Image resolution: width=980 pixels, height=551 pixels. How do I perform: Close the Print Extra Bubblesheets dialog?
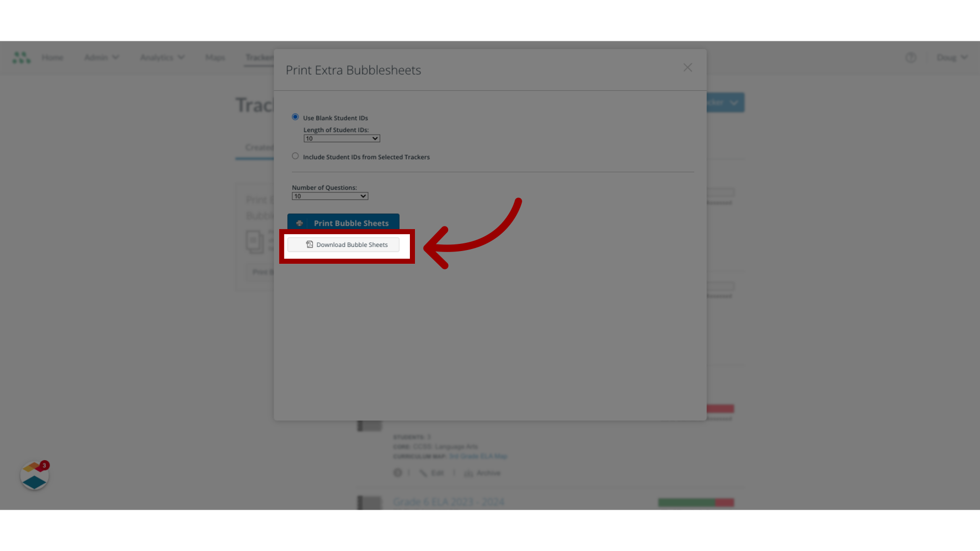tap(688, 67)
